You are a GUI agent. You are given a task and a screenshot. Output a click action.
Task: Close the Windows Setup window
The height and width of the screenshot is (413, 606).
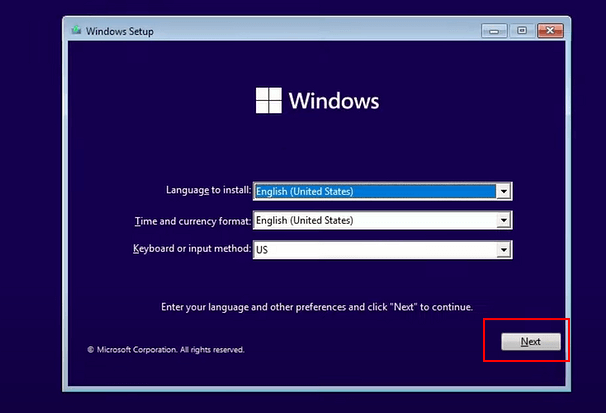coord(548,30)
